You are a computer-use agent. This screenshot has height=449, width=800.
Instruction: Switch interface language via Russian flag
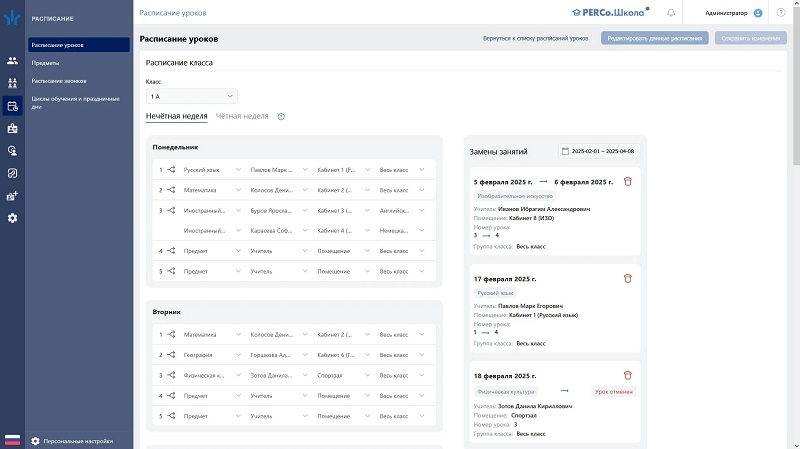[13, 440]
